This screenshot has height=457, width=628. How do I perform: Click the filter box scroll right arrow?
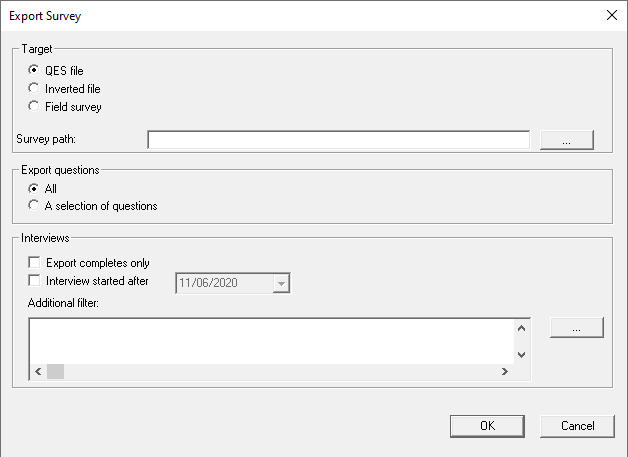click(x=505, y=372)
